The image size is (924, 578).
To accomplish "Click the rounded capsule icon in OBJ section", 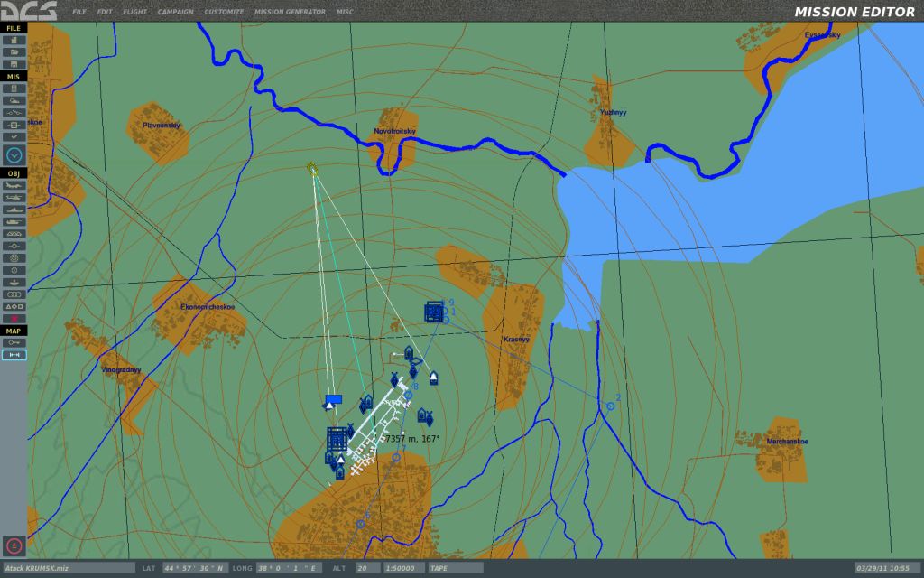I will (14, 294).
